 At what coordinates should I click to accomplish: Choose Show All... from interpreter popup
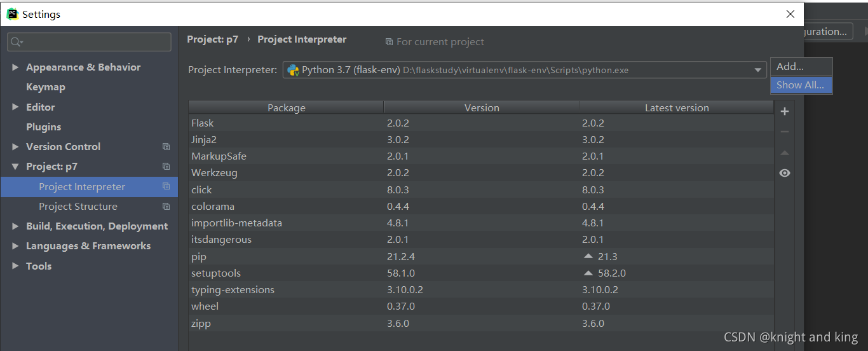(x=801, y=85)
